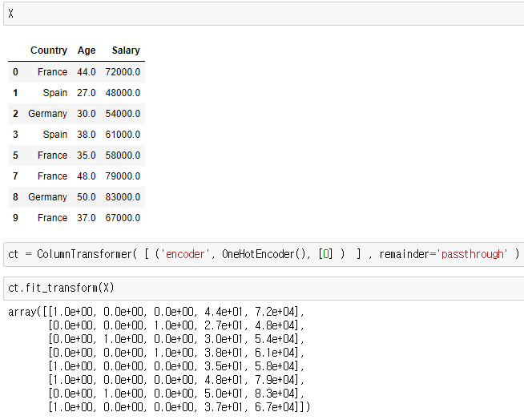Click Germany in row 8
524x420 pixels.
48,197
